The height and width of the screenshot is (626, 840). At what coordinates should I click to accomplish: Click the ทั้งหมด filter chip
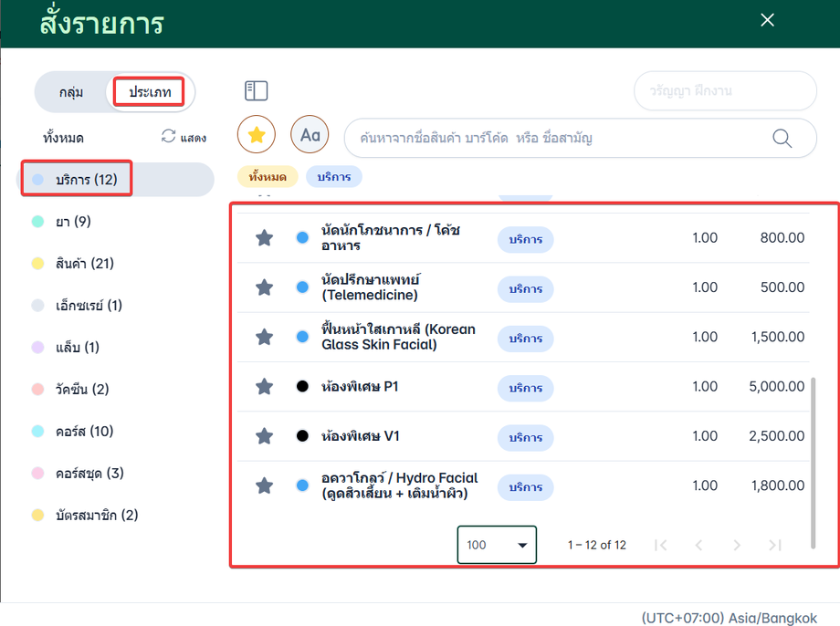point(268,177)
